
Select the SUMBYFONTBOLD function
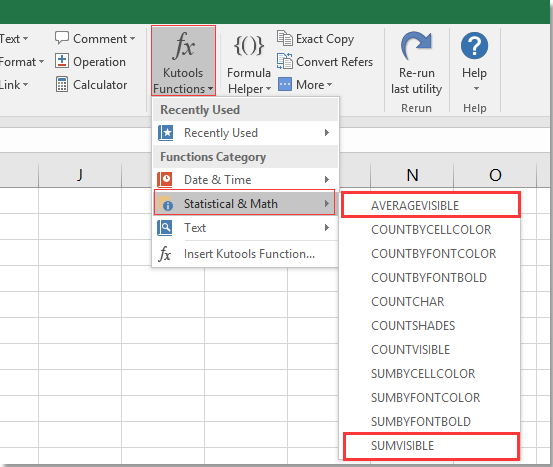coord(430,421)
